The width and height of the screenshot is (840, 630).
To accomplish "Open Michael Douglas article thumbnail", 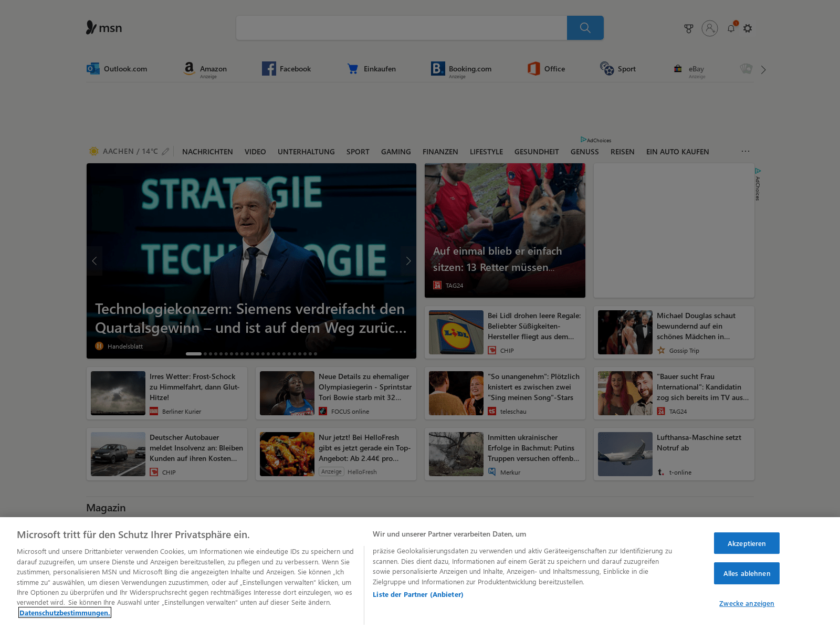I will click(625, 332).
